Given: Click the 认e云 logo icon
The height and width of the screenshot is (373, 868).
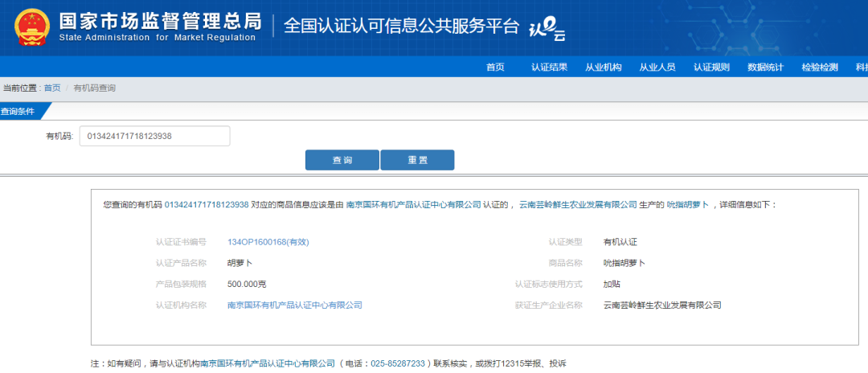Looking at the screenshot, I should [547, 29].
